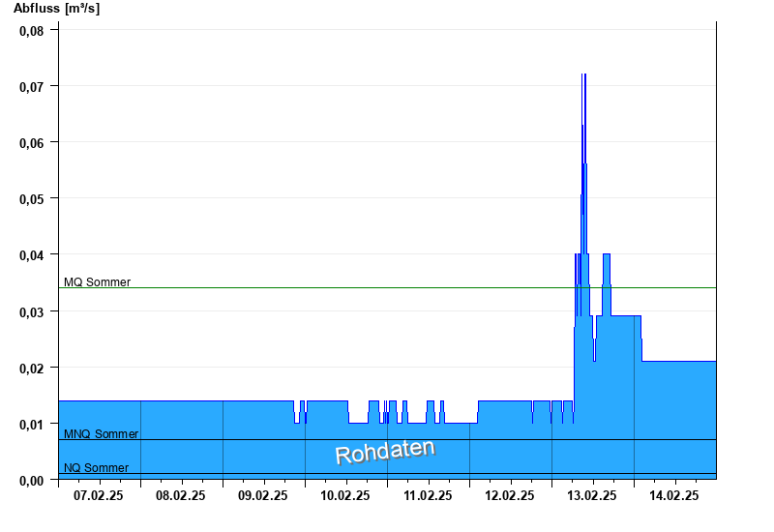The image size is (774, 532).
Task: Click the 0,00 y-axis origin label
Action: [32, 481]
